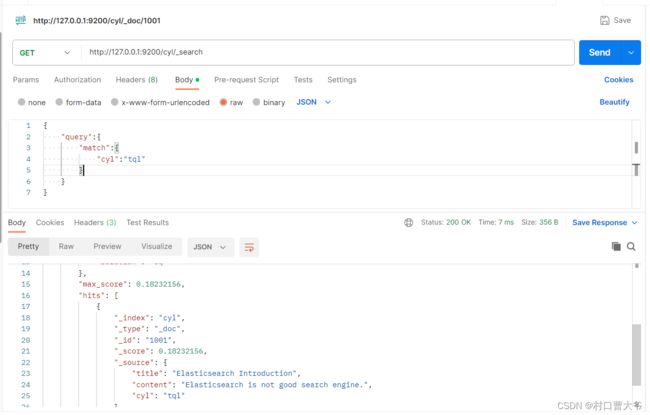Click the "match" line in request editor
This screenshot has height=415, width=650.
[99, 148]
